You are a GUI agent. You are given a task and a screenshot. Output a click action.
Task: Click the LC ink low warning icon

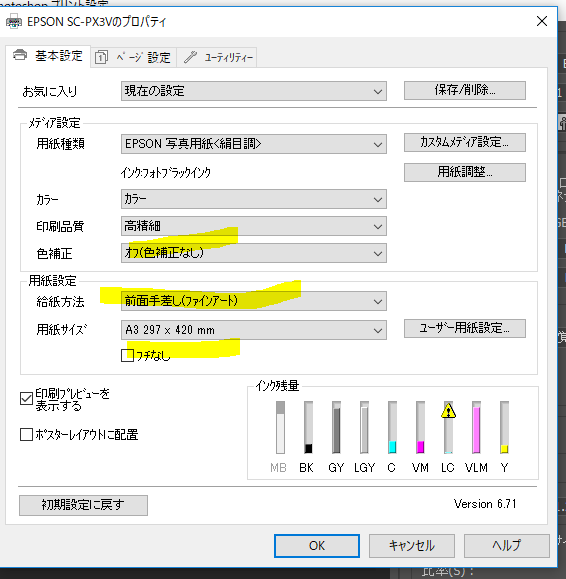coord(448,411)
